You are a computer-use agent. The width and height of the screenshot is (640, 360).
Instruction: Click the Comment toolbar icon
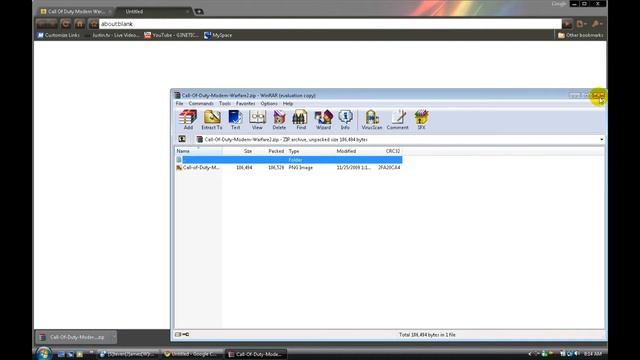(398, 120)
